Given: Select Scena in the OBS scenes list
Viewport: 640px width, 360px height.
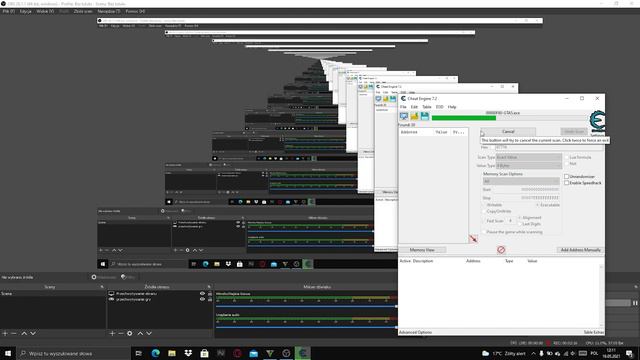Looking at the screenshot, I should (x=53, y=293).
